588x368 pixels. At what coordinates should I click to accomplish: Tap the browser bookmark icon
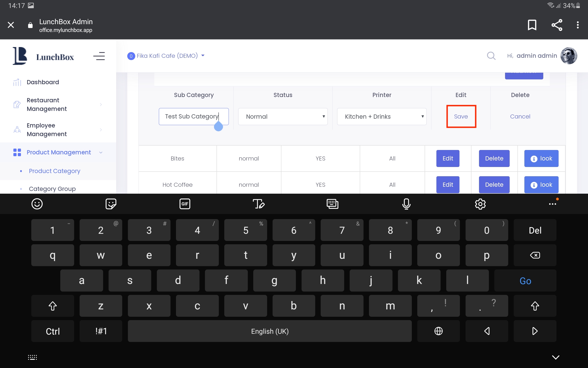532,25
